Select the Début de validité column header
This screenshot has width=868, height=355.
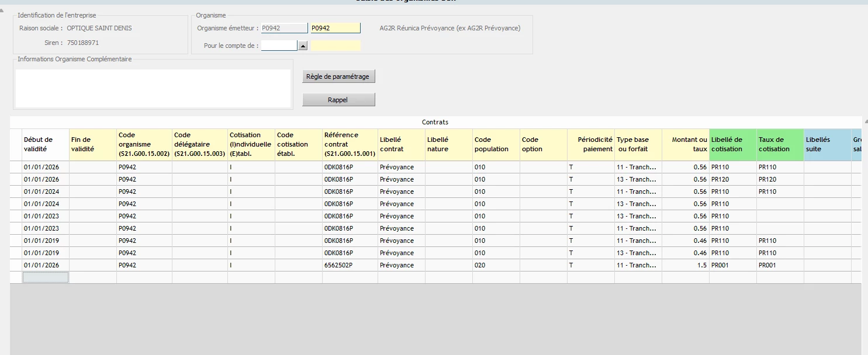click(45, 144)
